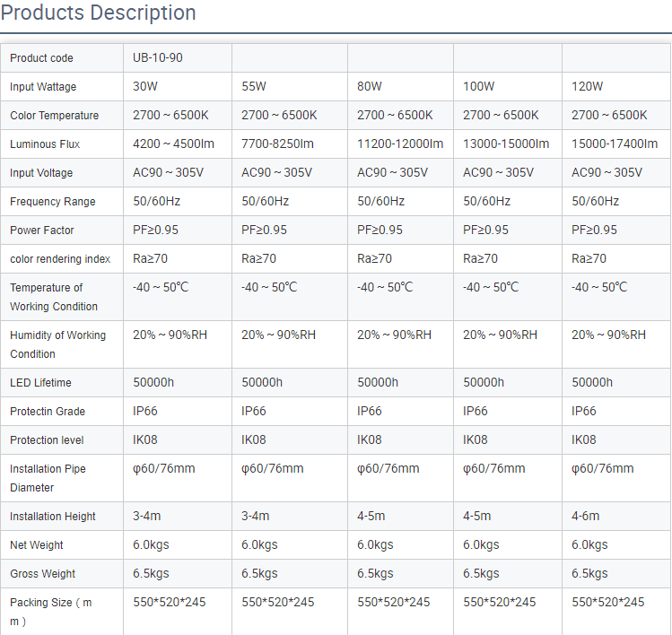Click the color rendering index label
The width and height of the screenshot is (672, 635).
click(60, 259)
